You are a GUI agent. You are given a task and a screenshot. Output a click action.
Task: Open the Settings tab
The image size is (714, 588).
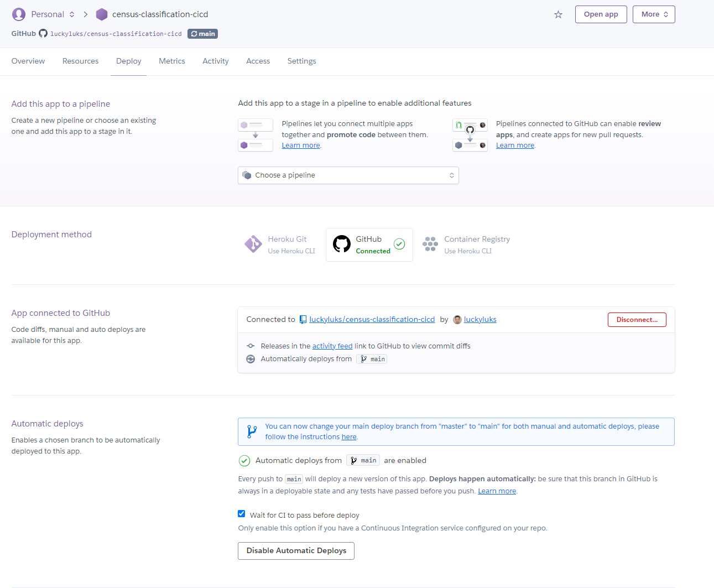point(302,61)
